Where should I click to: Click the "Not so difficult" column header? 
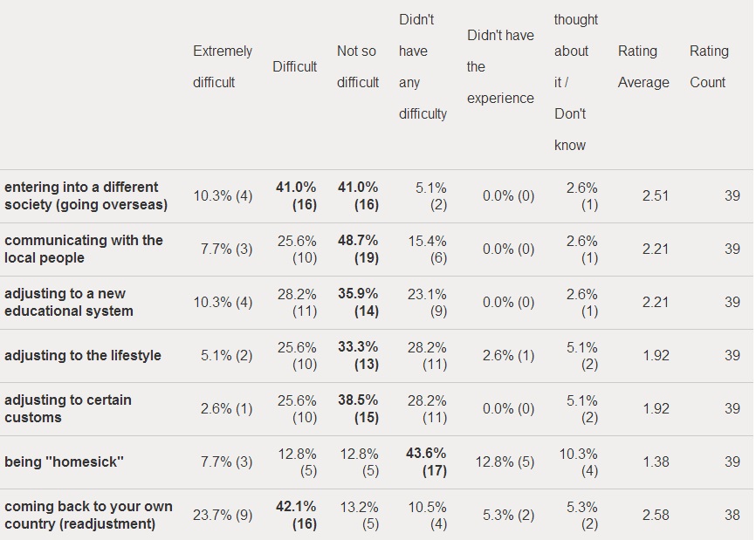(x=358, y=66)
